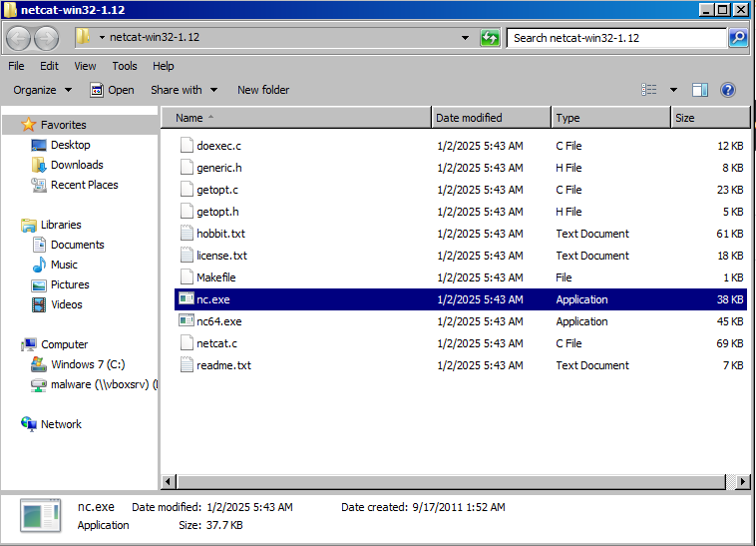The width and height of the screenshot is (756, 546).
Task: Sort by Date modified column header
Action: click(x=492, y=118)
